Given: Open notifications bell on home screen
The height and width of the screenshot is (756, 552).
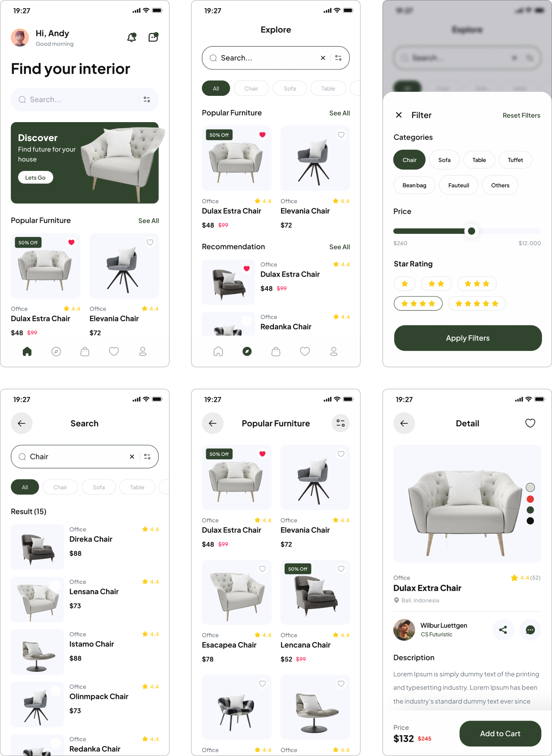Looking at the screenshot, I should pyautogui.click(x=132, y=38).
